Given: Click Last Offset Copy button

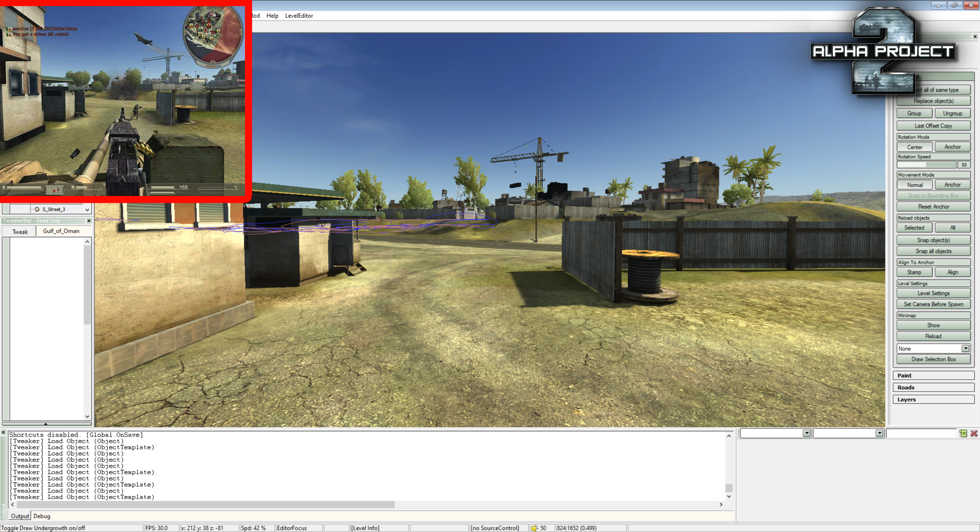Looking at the screenshot, I should tap(933, 126).
